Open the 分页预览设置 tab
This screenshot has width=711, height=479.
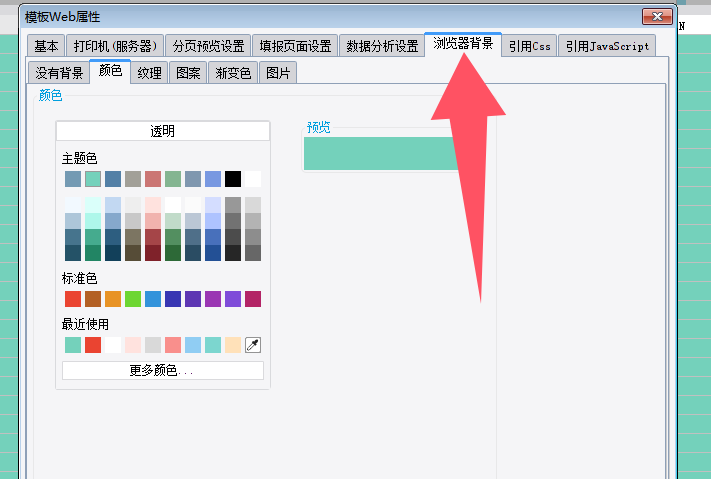pyautogui.click(x=208, y=46)
